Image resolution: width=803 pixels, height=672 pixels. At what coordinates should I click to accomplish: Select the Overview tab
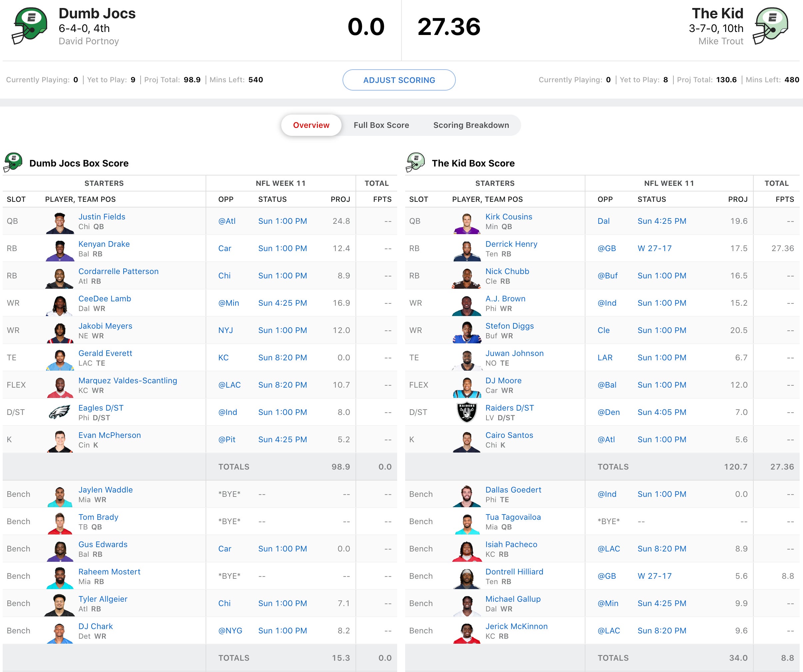(x=311, y=125)
